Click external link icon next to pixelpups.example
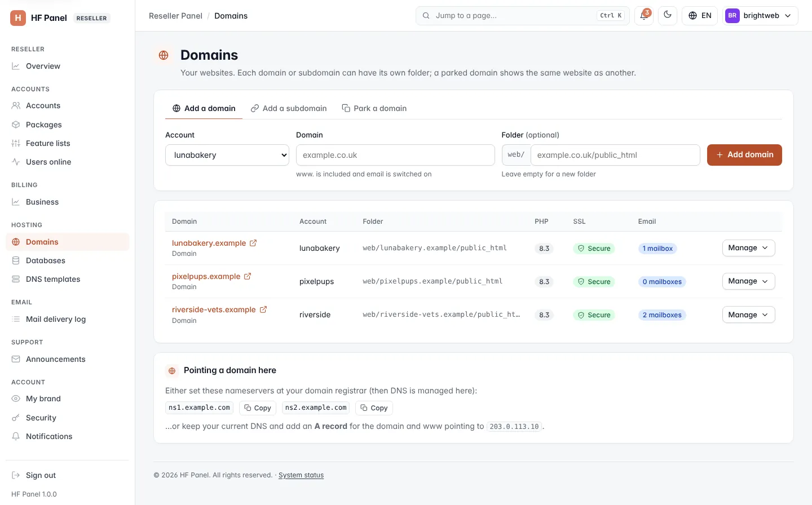 pyautogui.click(x=248, y=276)
